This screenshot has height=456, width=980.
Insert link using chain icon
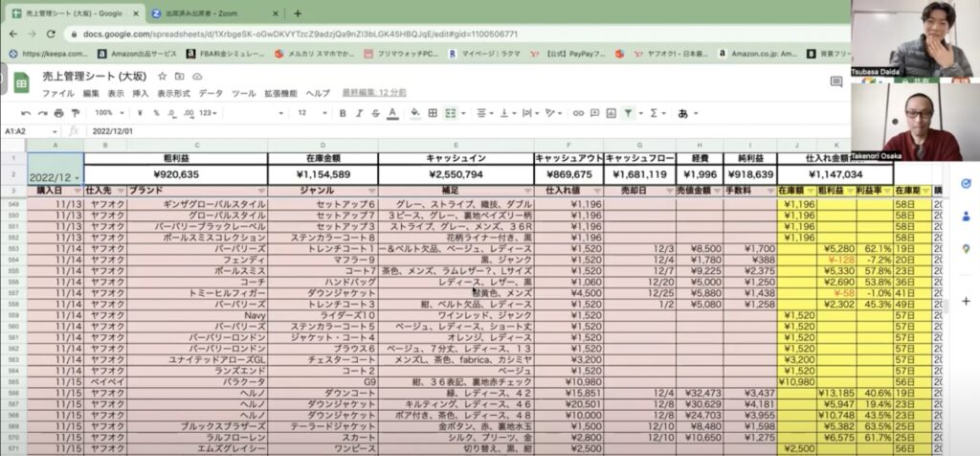click(x=578, y=113)
